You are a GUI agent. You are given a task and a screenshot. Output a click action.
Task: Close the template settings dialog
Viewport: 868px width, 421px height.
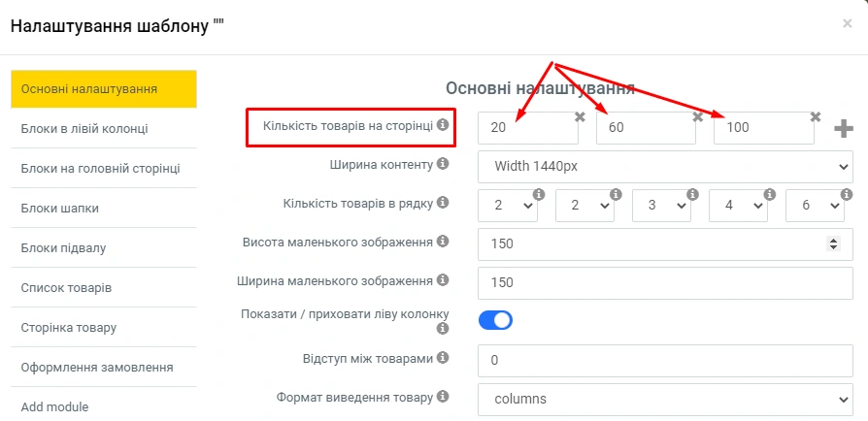pyautogui.click(x=847, y=24)
